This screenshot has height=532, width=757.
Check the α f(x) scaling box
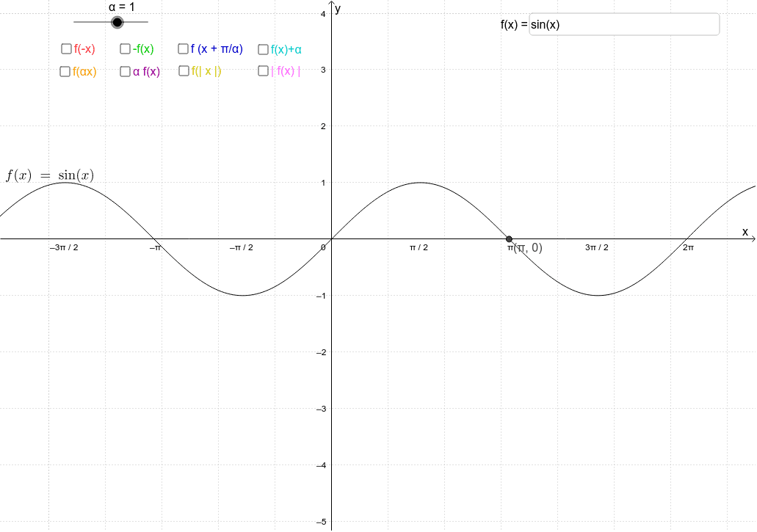pyautogui.click(x=125, y=71)
